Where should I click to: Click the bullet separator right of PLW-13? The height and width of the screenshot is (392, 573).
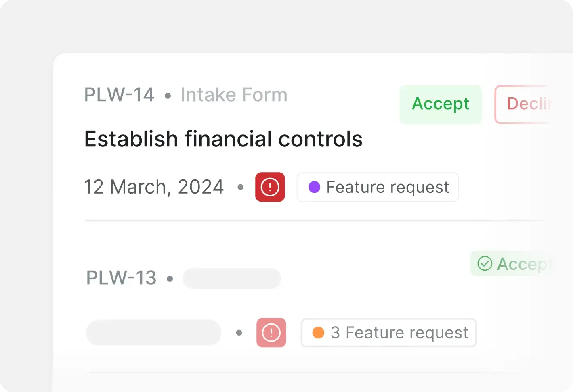pos(170,279)
